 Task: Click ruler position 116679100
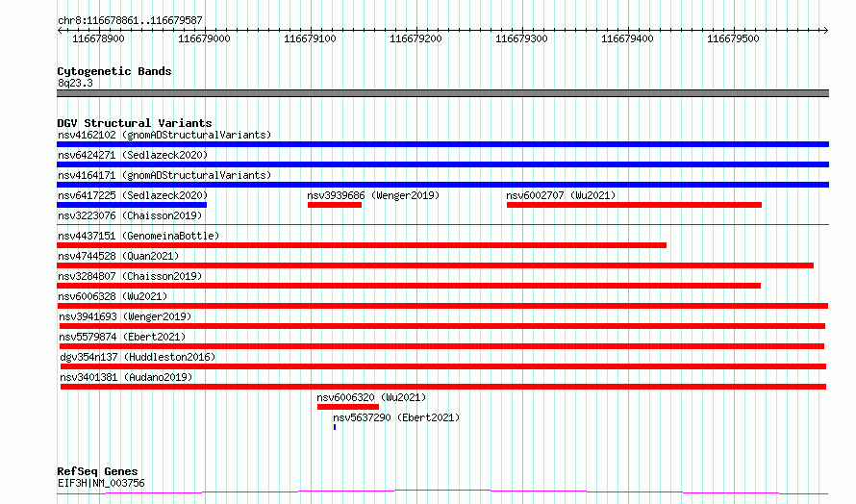coord(310,38)
